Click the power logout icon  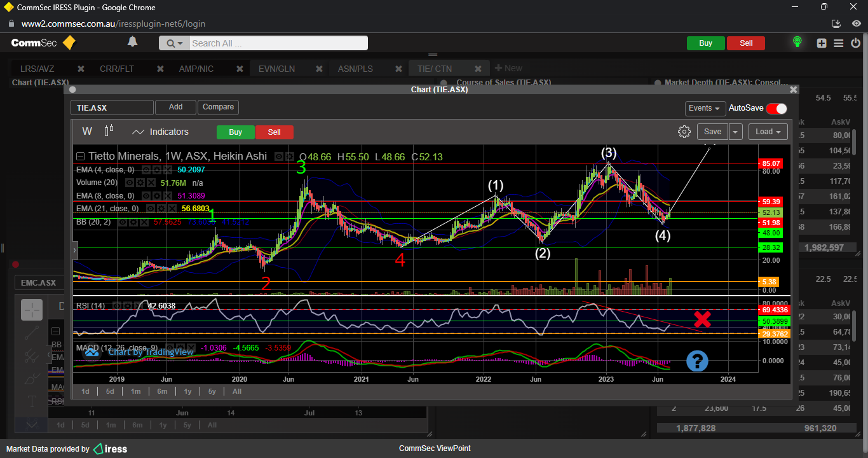pos(855,43)
